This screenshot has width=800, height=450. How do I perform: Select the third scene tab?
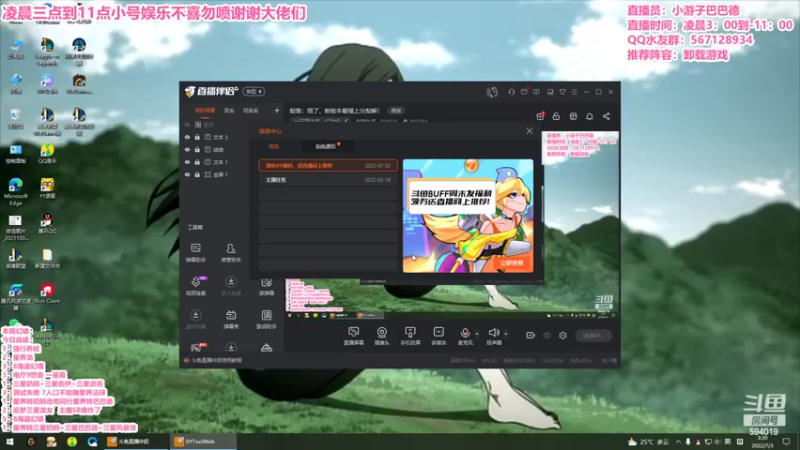[x=251, y=110]
